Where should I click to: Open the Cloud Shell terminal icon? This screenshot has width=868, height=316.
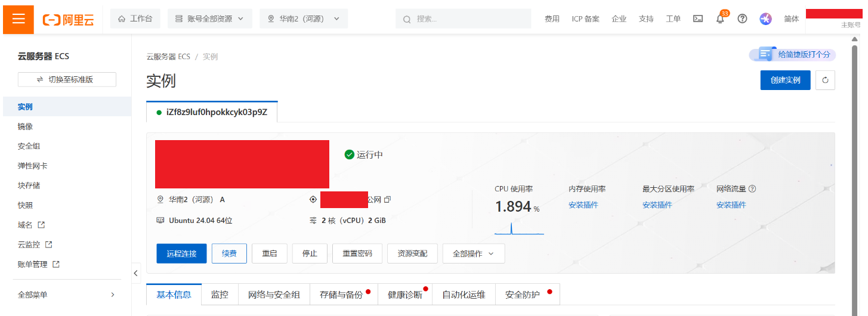[x=698, y=18]
